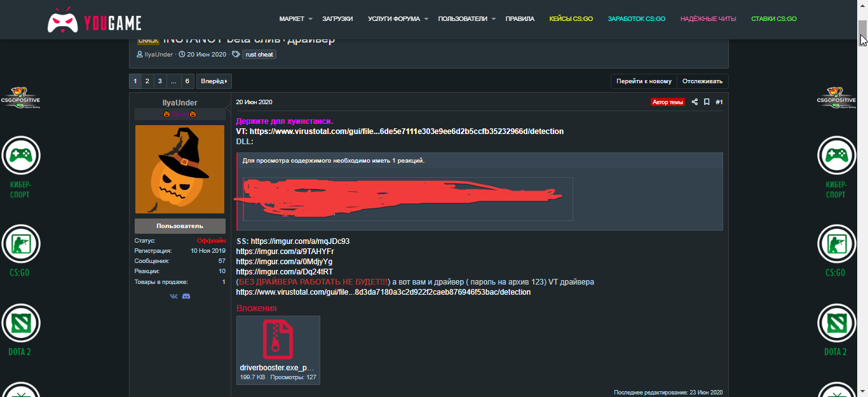Viewport: 868px width, 397px height.
Task: Open left DOTA 2 sidebar icon
Action: [20, 323]
